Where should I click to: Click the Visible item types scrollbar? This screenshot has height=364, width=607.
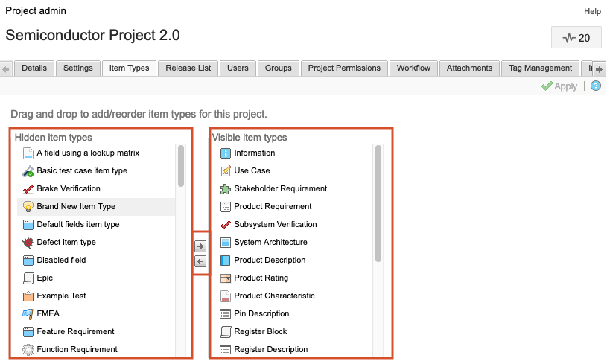378,202
